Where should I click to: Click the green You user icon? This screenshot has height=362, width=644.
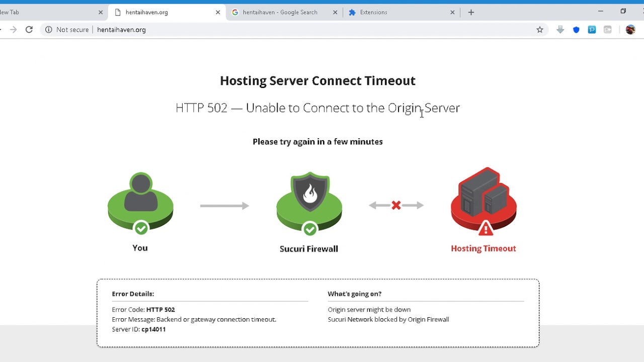pyautogui.click(x=140, y=204)
